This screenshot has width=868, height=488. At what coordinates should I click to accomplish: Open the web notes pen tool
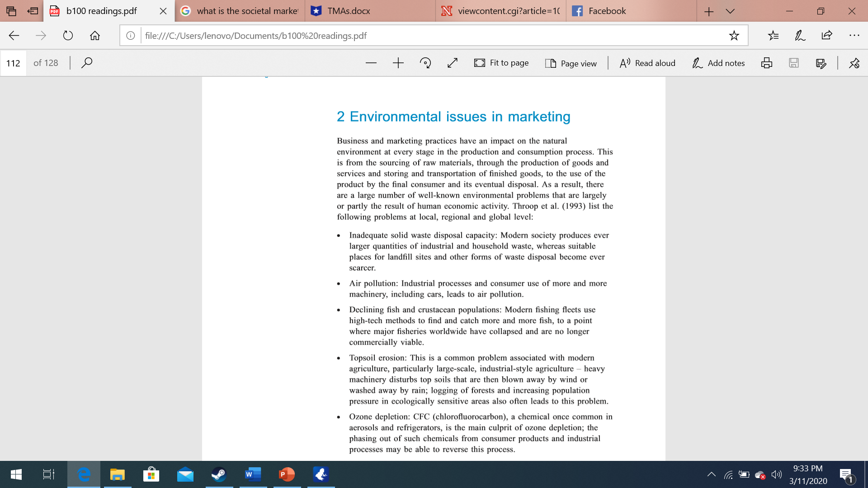click(800, 36)
